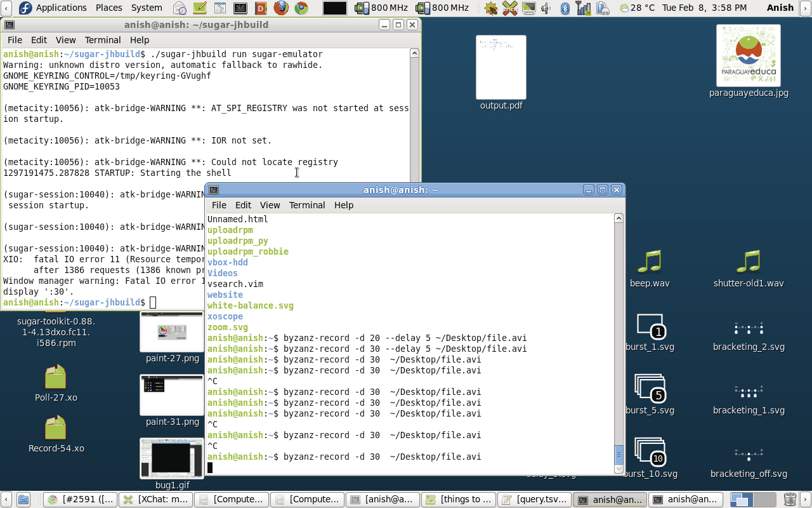Open the terminal launcher in top panel
This screenshot has height=508, width=812.
coord(240,8)
